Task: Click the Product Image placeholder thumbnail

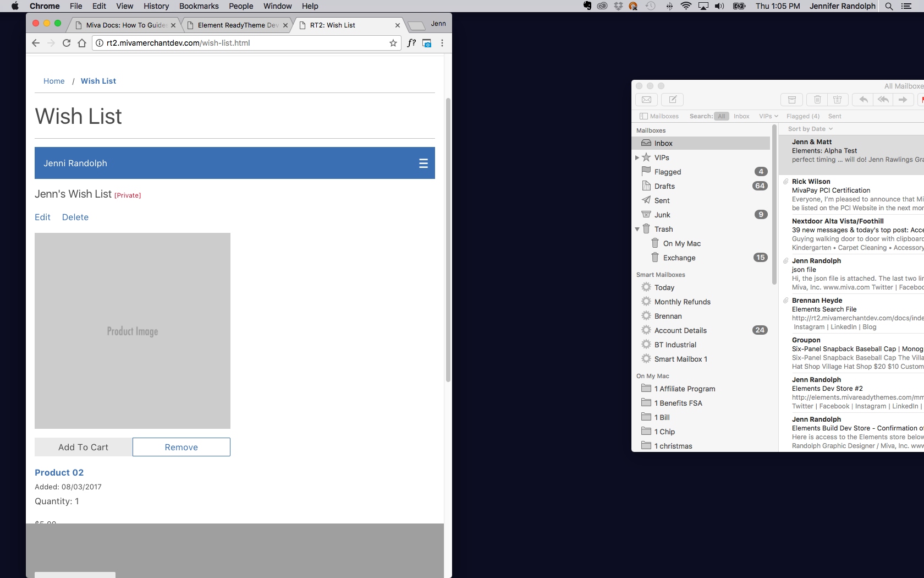Action: (x=133, y=331)
